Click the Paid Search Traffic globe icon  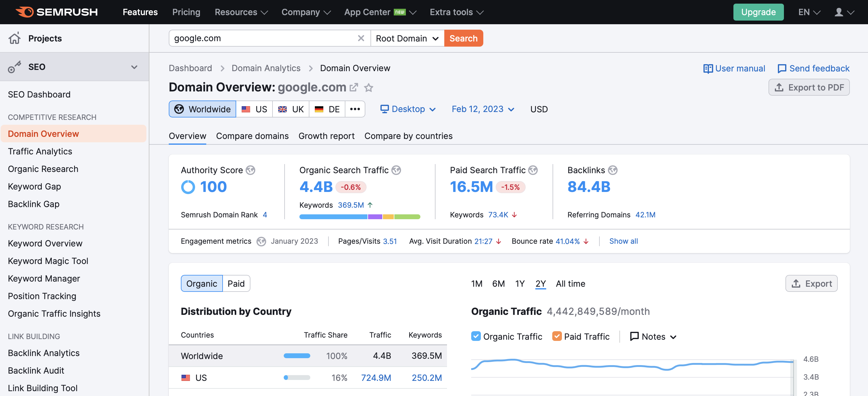pyautogui.click(x=533, y=170)
